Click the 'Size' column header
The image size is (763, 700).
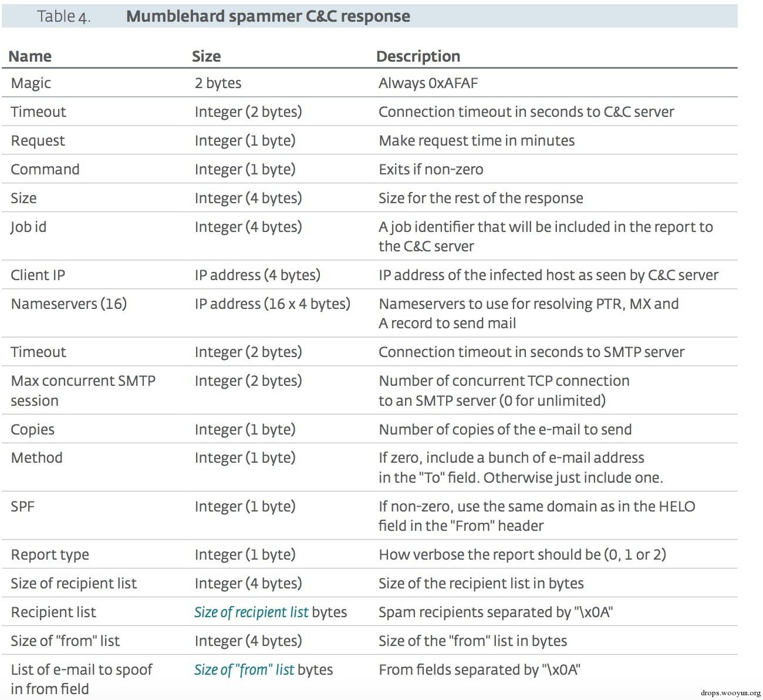click(x=206, y=56)
